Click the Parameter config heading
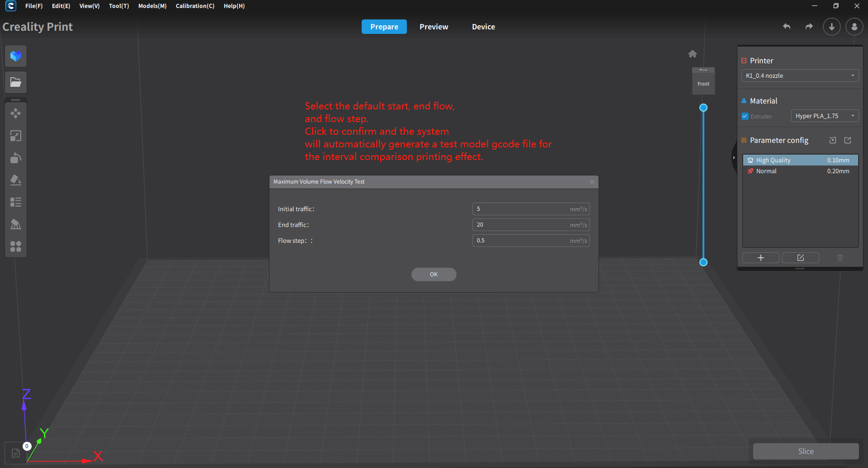This screenshot has width=868, height=468. pyautogui.click(x=779, y=140)
